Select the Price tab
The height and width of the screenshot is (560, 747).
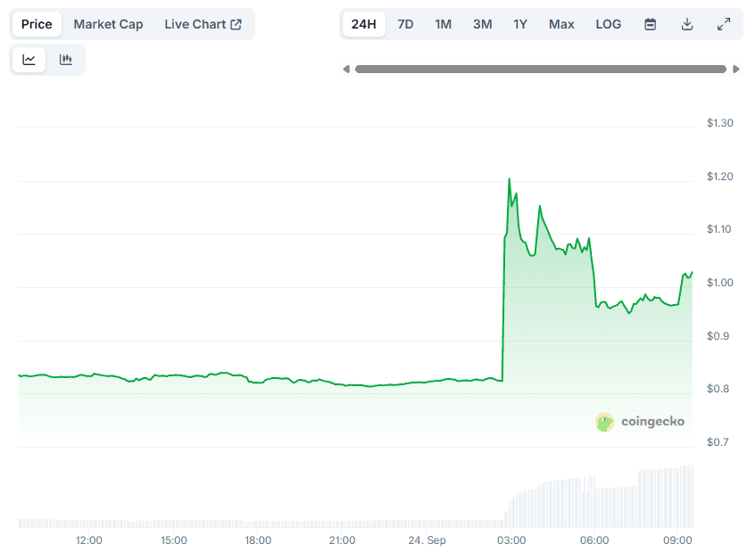tap(37, 24)
